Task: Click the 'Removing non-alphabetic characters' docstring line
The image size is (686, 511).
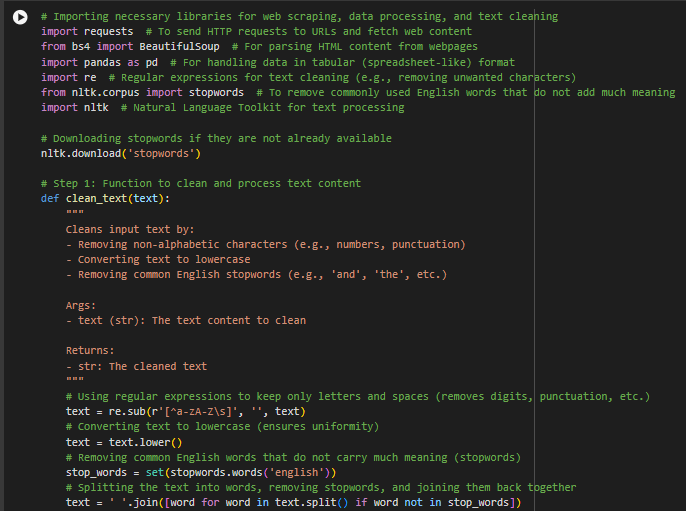Action: point(266,244)
